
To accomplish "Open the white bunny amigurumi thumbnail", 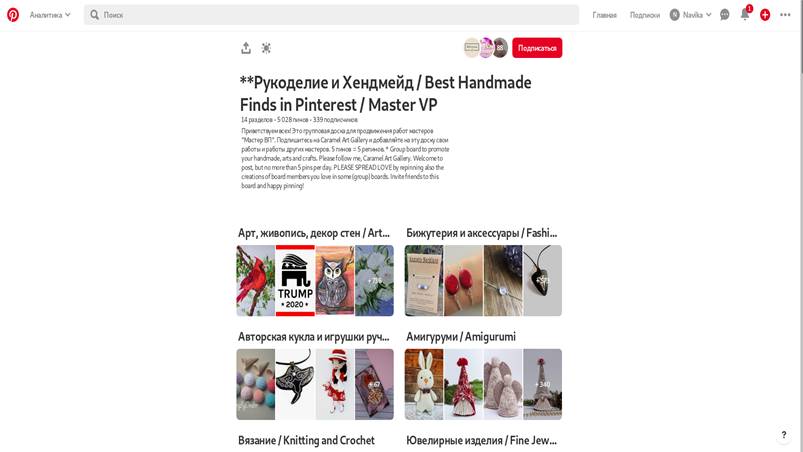I will 424,384.
